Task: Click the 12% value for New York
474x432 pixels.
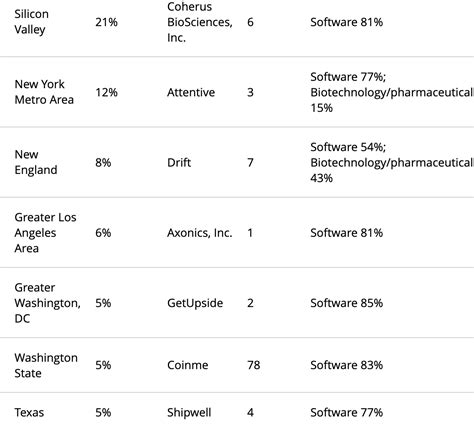Action: (x=106, y=92)
